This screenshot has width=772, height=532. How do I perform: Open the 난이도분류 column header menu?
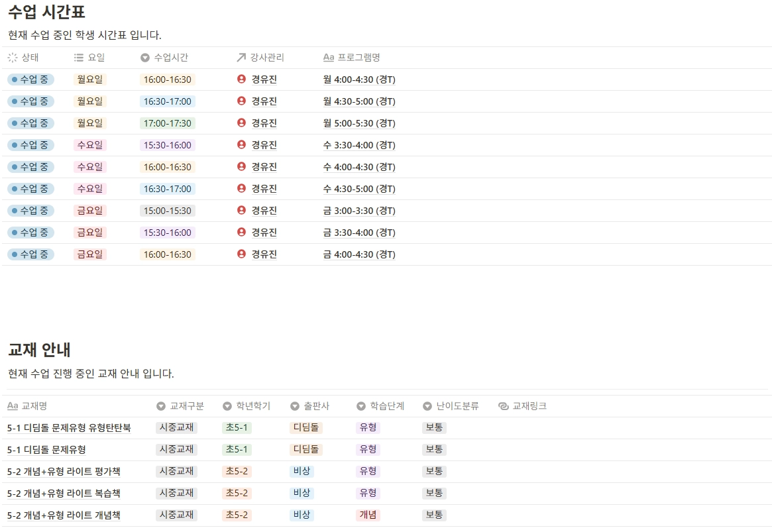click(451, 406)
